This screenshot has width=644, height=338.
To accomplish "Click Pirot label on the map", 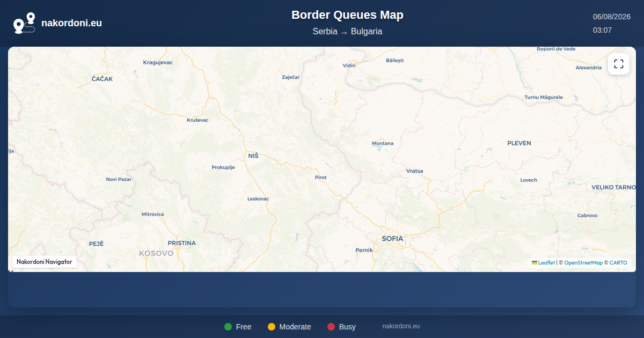I will point(321,177).
